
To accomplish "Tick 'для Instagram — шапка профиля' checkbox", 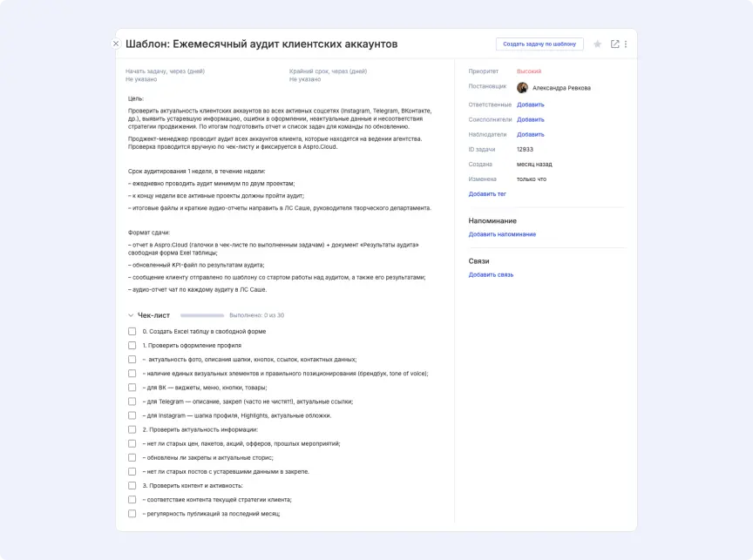I will pos(132,415).
